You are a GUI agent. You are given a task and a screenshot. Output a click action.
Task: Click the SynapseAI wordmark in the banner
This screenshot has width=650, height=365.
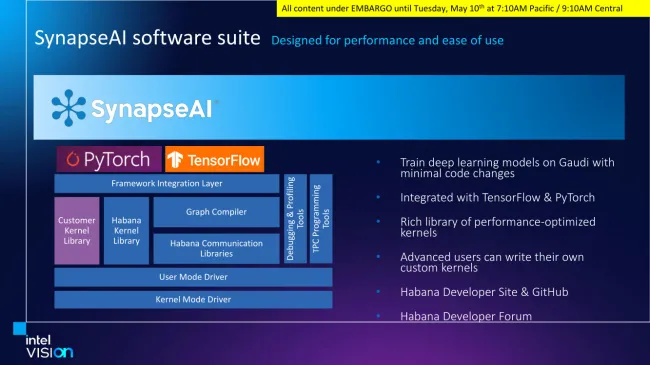152,110
